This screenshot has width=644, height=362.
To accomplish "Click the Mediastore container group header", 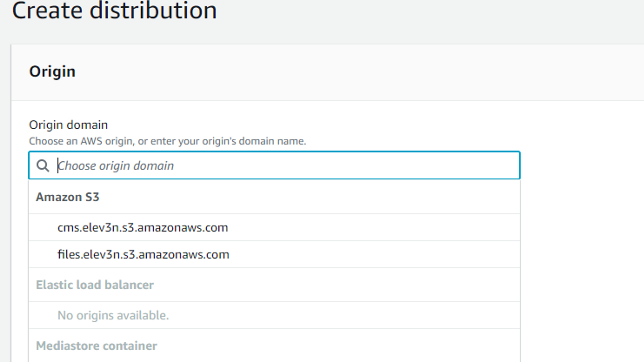I will pyautogui.click(x=96, y=346).
